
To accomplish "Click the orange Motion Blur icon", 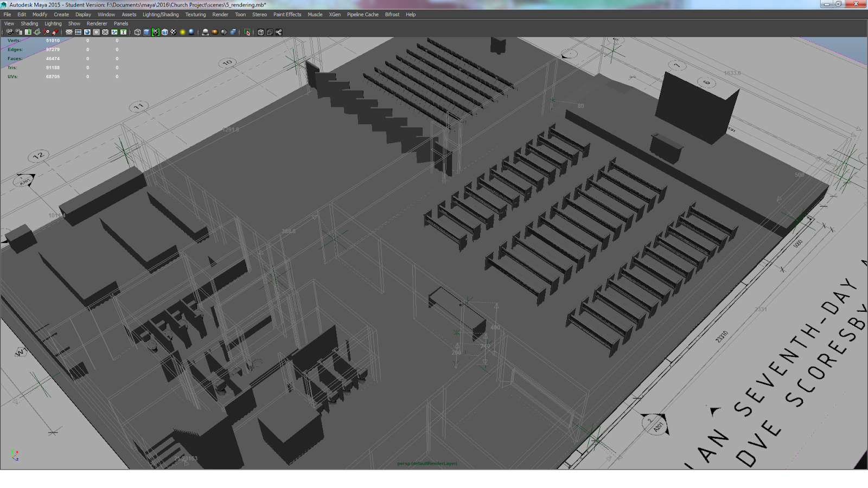I will [x=215, y=32].
